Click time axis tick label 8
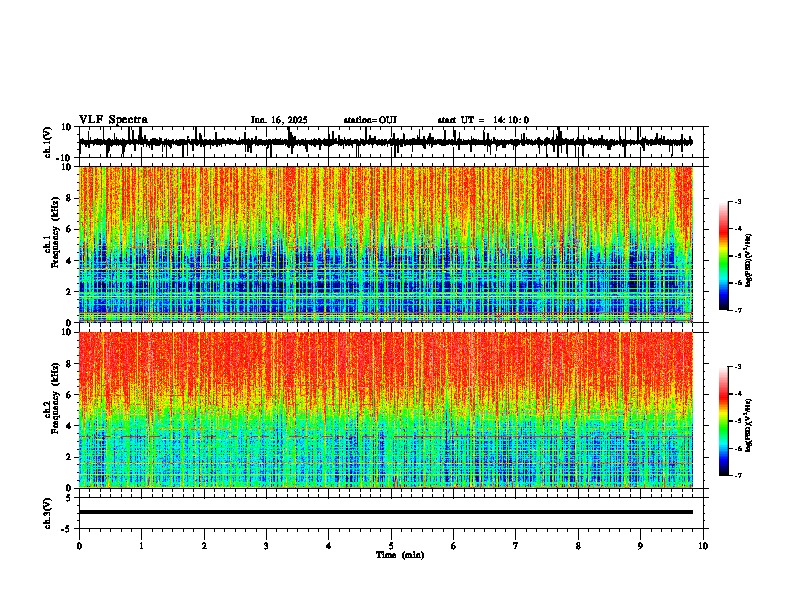The image size is (792, 612). tap(578, 546)
